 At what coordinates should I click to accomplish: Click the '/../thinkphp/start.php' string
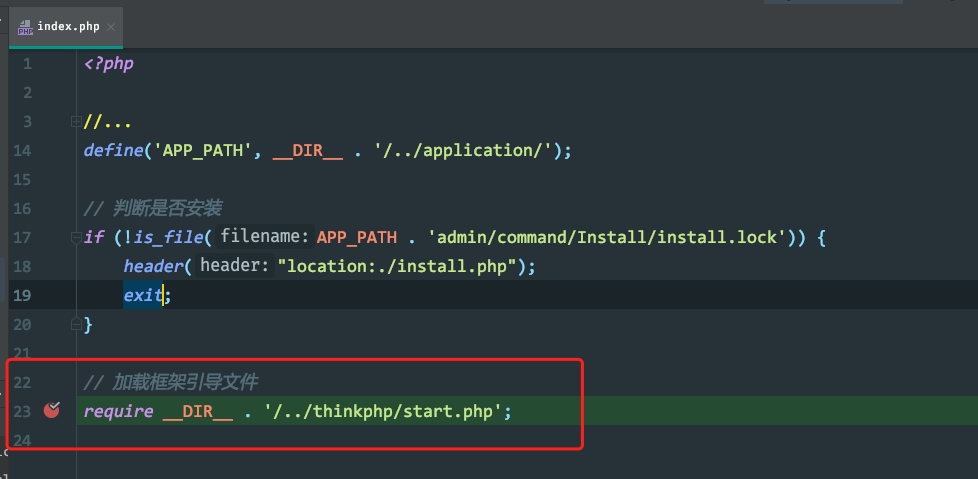[x=383, y=412]
